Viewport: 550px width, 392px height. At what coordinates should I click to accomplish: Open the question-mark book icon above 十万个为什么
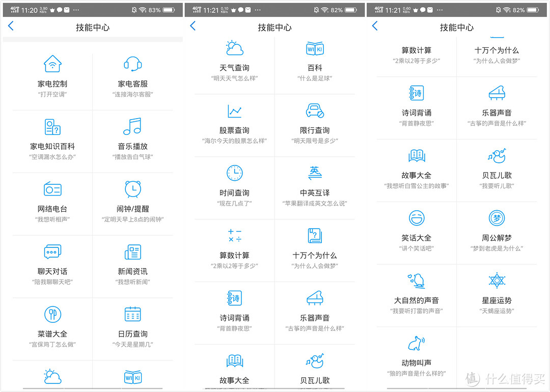tap(315, 236)
